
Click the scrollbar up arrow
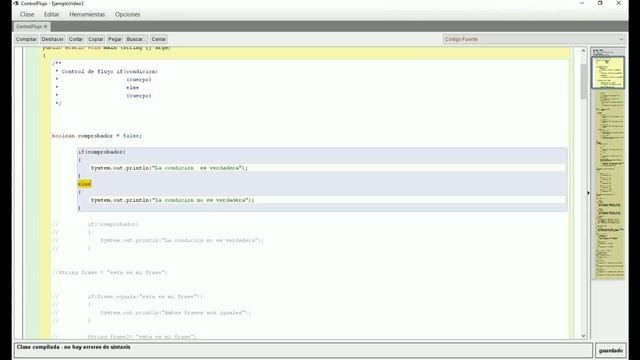(x=583, y=51)
